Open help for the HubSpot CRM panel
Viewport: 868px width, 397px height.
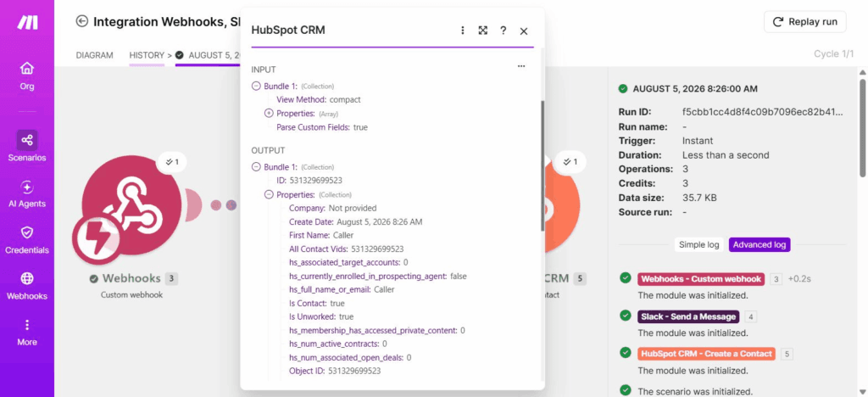(503, 31)
